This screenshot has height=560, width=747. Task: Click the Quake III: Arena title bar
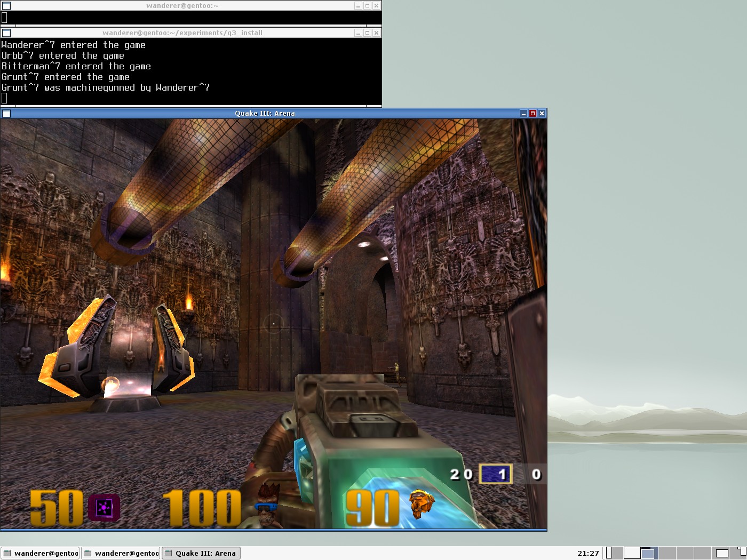point(265,114)
